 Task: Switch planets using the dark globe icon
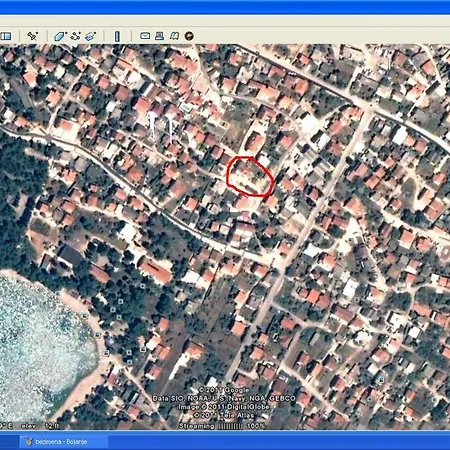click(189, 36)
